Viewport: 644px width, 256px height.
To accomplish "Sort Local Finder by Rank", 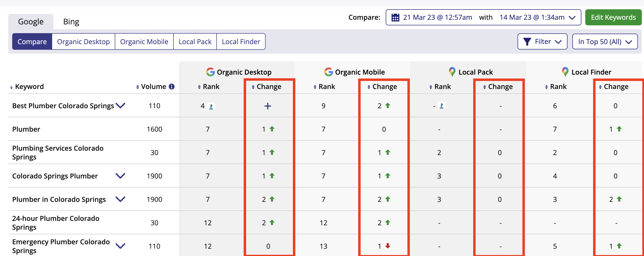I will [547, 87].
